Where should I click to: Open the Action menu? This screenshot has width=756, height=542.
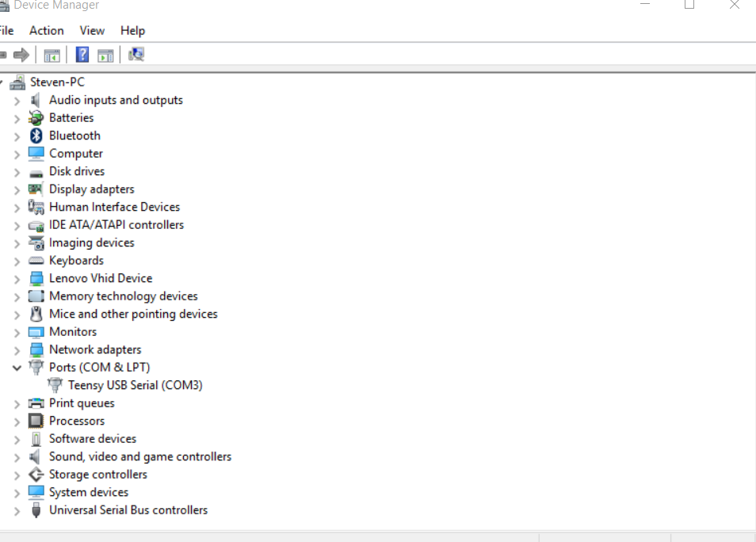point(46,31)
